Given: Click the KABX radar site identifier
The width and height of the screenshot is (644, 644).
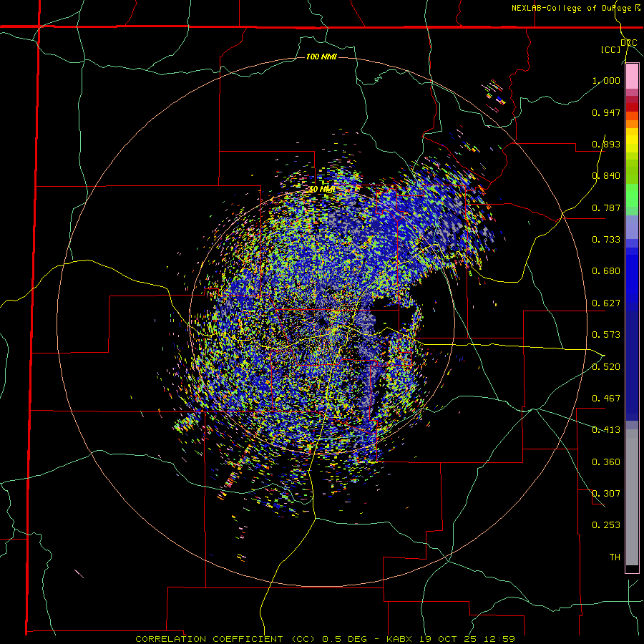Looking at the screenshot, I should (x=400, y=639).
